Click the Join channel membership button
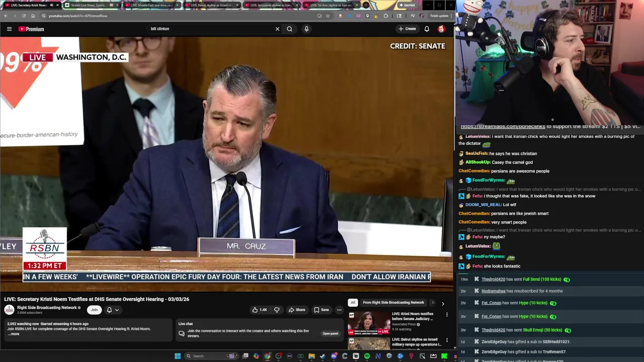644x362 pixels. (94, 310)
